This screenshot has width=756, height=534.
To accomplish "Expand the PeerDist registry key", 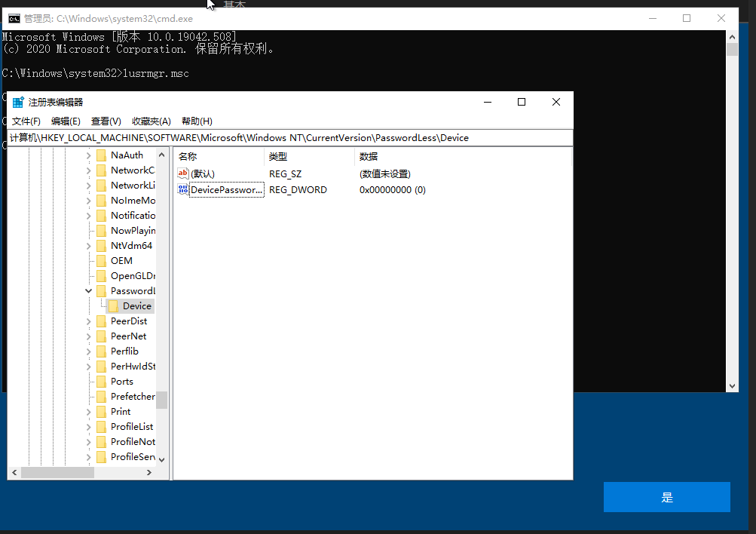I will [89, 321].
